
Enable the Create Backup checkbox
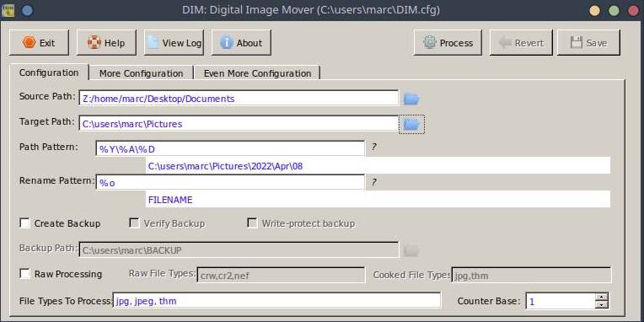[x=25, y=223]
